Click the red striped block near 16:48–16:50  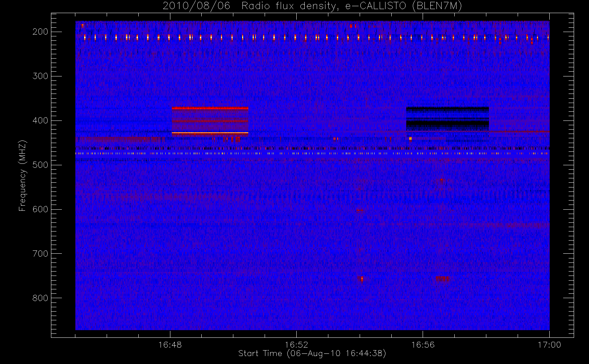pyautogui.click(x=210, y=122)
